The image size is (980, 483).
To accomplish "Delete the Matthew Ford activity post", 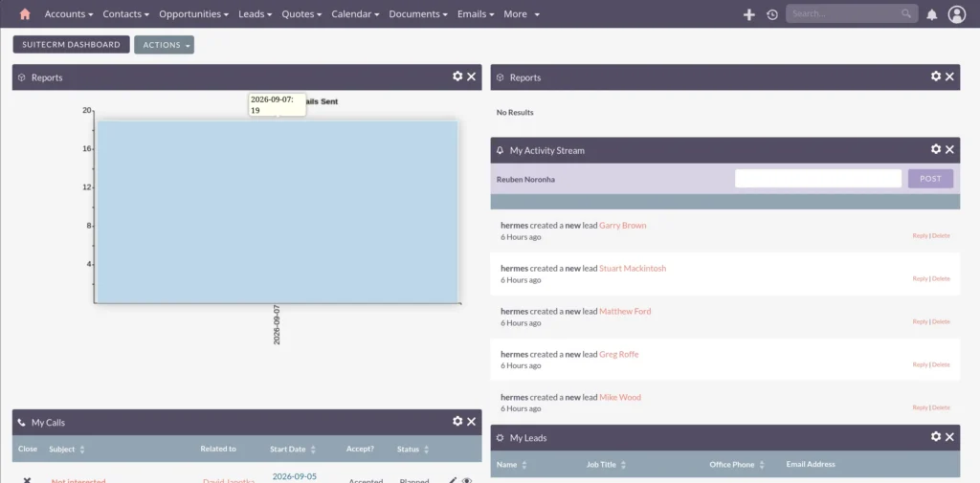I will [941, 321].
